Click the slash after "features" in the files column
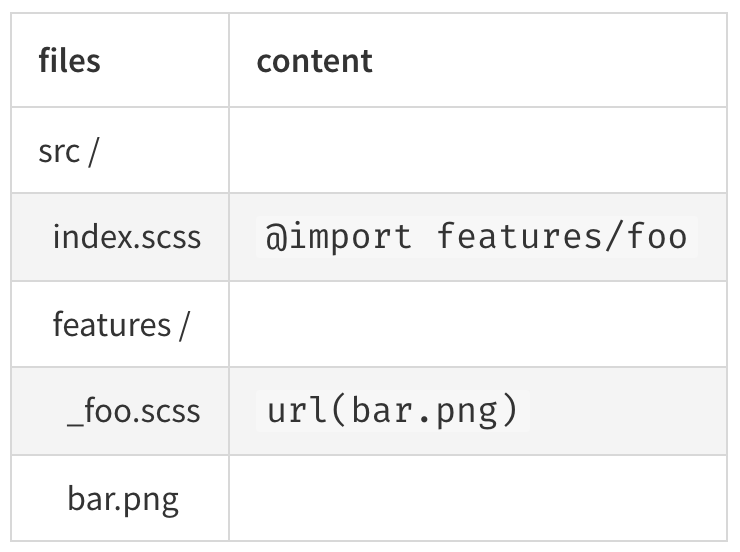Screen dimensions: 740x552 click(x=183, y=325)
